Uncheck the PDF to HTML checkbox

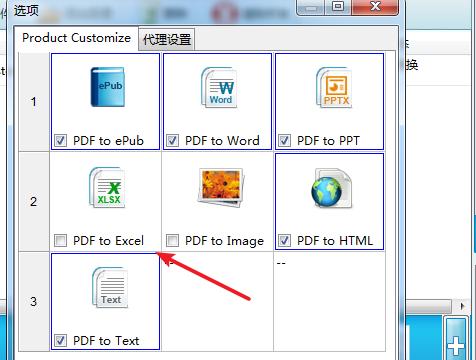pos(284,240)
